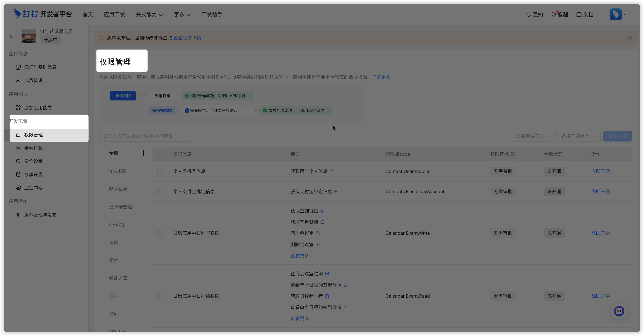Click the permission search input field
The width and height of the screenshot is (644, 336).
pos(145,136)
